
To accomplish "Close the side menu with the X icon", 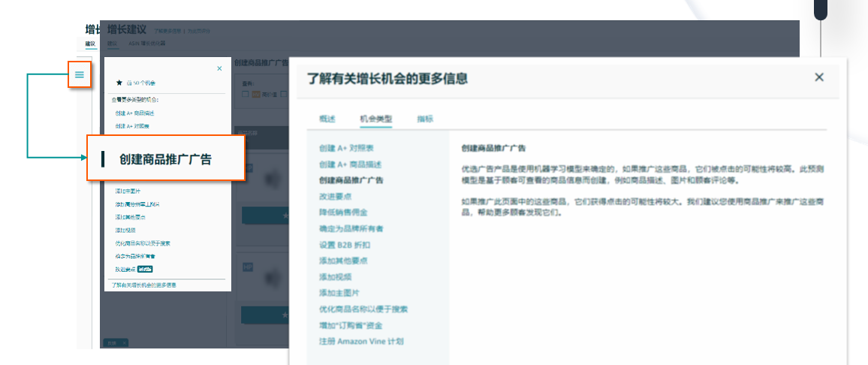I will coord(219,68).
